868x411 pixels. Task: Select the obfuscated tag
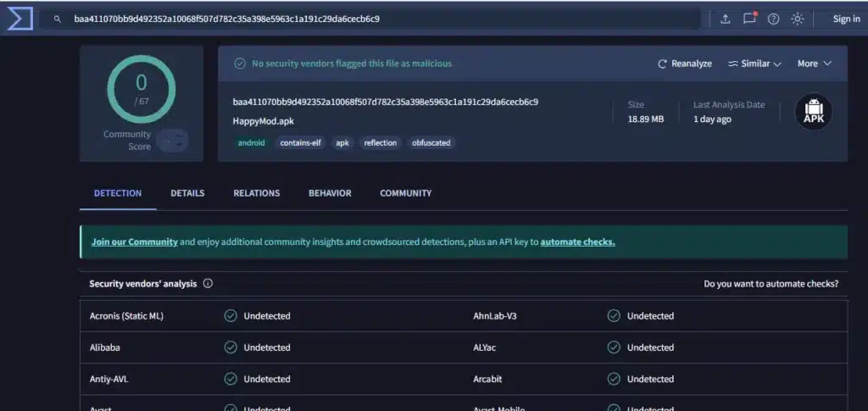[x=431, y=143]
